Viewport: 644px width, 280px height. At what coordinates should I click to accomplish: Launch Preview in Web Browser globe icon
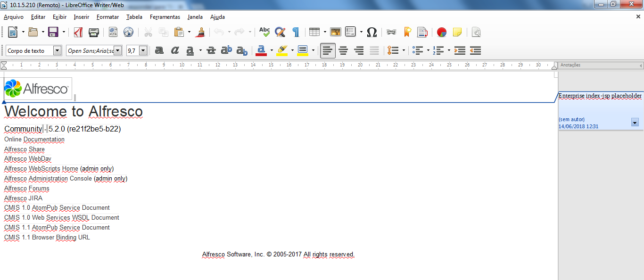click(128, 32)
